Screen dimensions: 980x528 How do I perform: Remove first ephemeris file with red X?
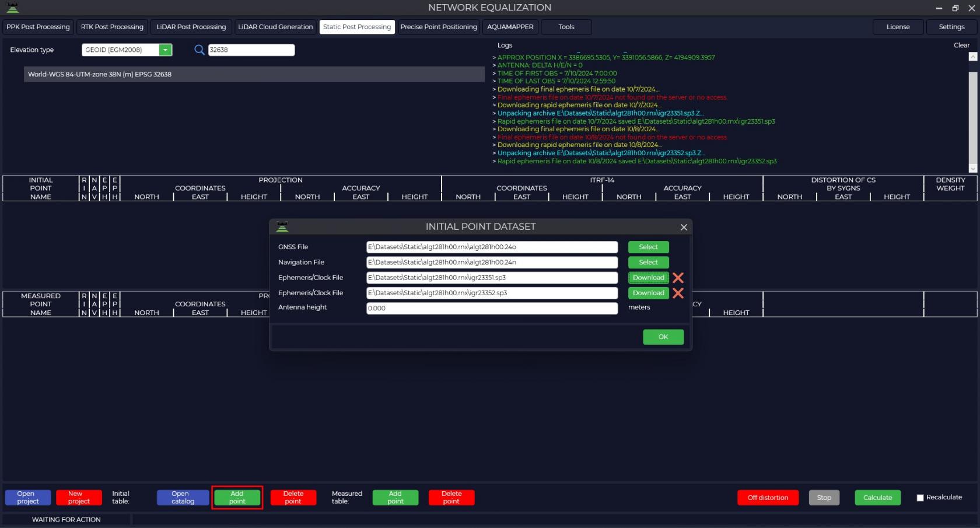point(678,278)
